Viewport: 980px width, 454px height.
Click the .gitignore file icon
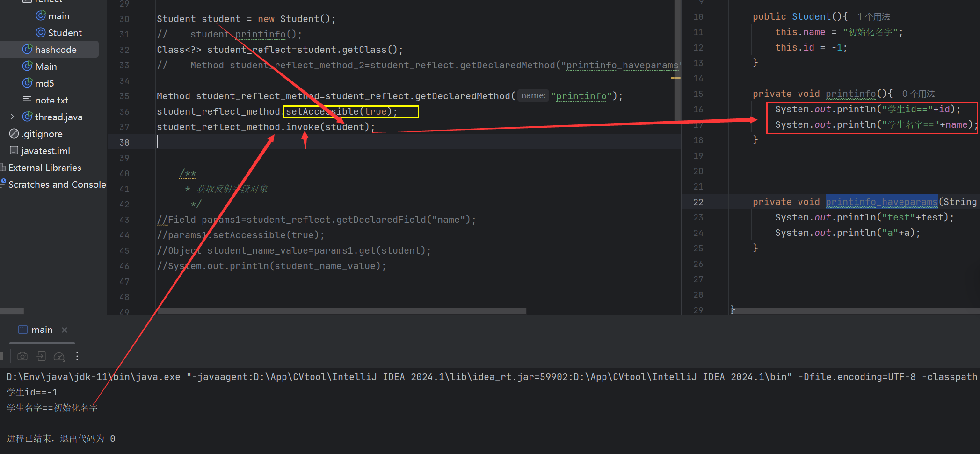[14, 134]
